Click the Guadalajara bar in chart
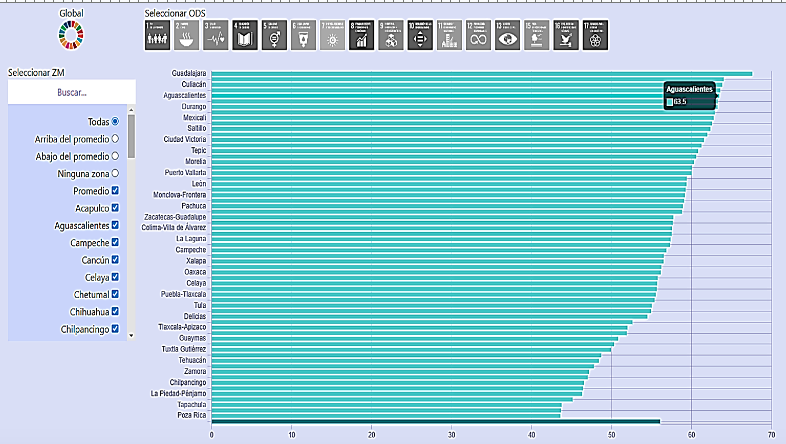 tap(480, 73)
